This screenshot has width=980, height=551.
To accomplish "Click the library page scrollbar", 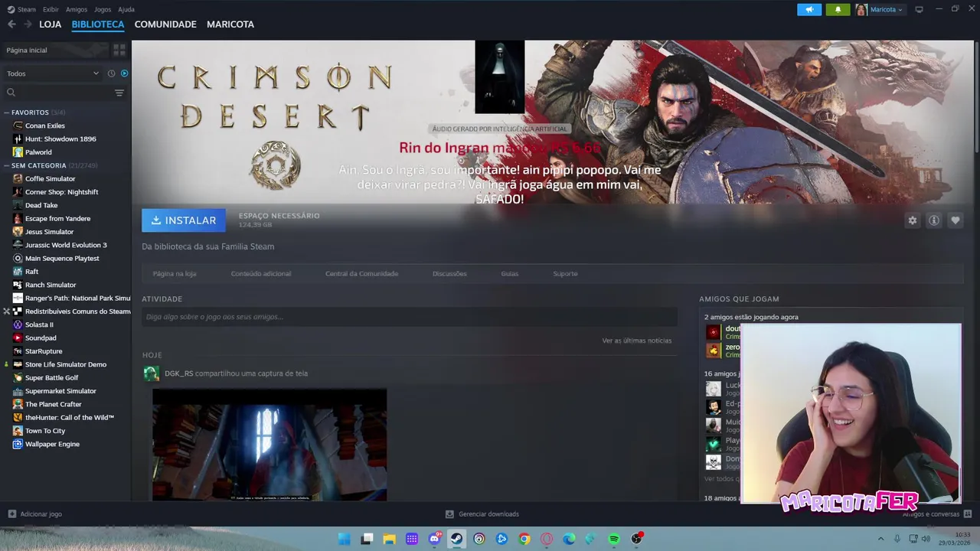I will (976, 96).
